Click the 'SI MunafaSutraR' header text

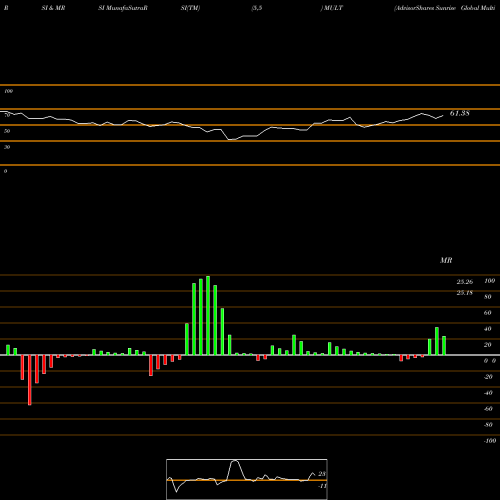coord(123,8)
